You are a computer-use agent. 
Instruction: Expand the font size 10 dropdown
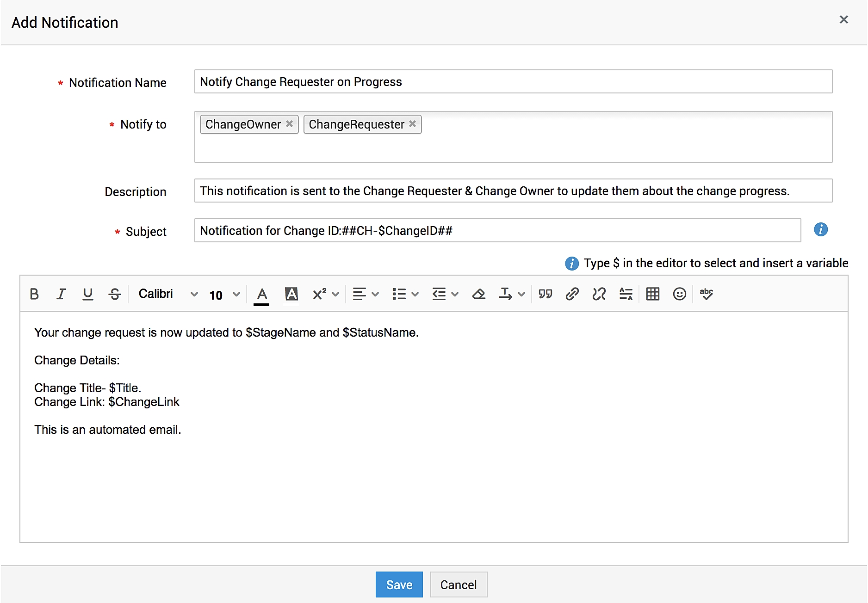click(x=224, y=295)
